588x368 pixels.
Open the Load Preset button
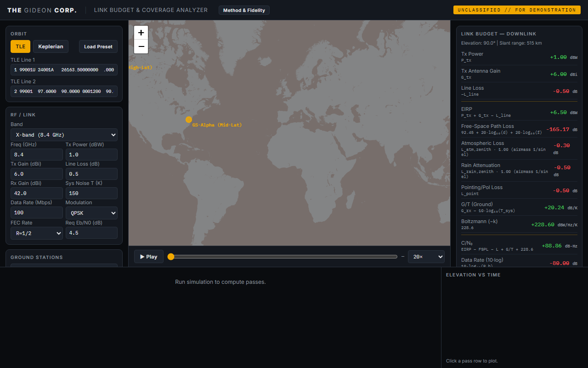click(x=98, y=46)
